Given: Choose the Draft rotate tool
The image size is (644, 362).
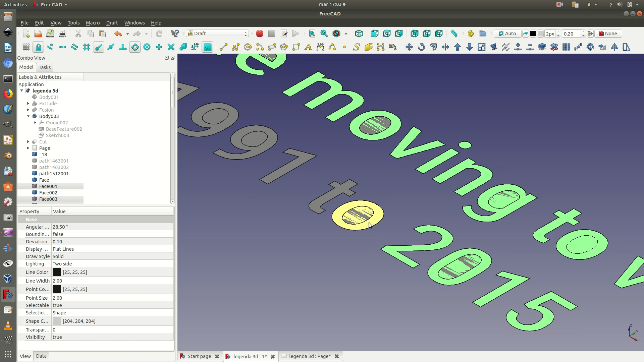Looking at the screenshot, I should click(421, 47).
